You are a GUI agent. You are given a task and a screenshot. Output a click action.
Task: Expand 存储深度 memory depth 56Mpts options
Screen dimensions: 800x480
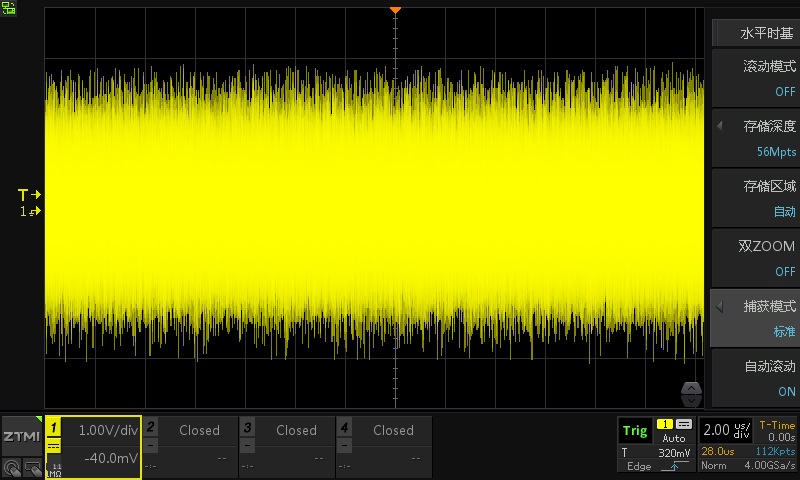[x=755, y=138]
